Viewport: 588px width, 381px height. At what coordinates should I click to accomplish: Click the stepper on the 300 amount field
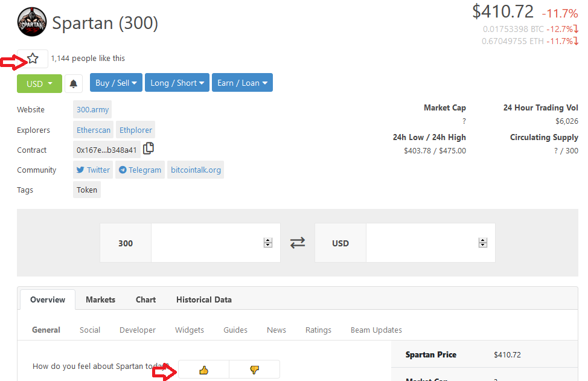pos(268,243)
